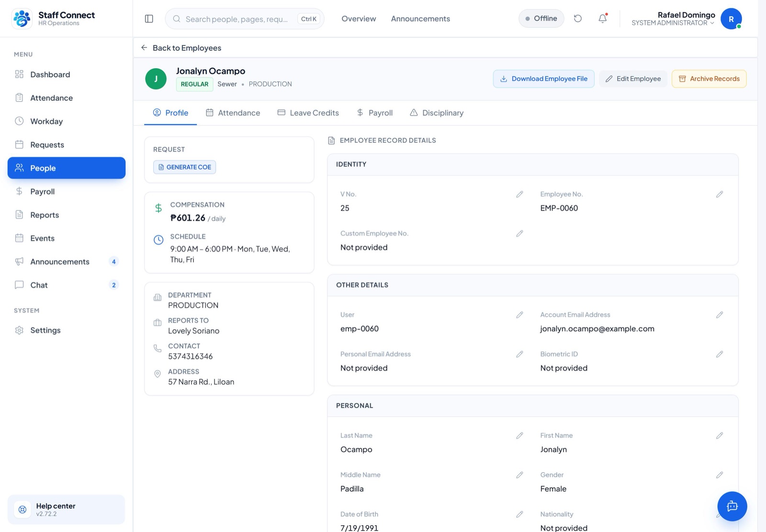Open the Overview link in top bar
The height and width of the screenshot is (532, 766).
click(x=359, y=19)
